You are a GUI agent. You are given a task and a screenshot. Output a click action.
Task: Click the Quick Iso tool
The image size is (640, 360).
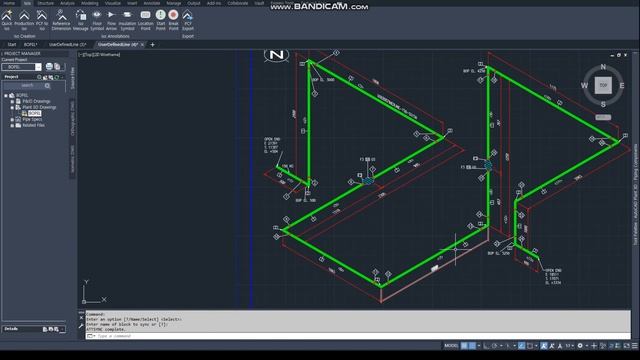point(7,20)
